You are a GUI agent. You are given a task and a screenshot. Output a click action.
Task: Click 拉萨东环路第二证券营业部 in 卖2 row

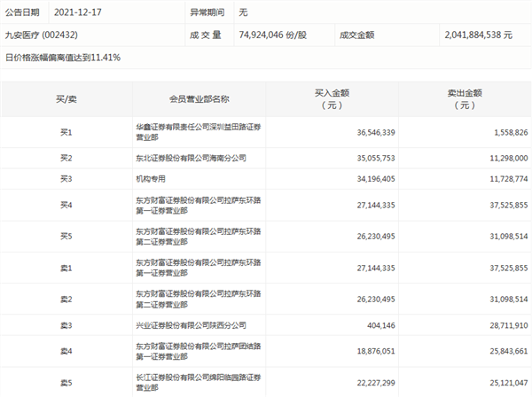(199, 300)
